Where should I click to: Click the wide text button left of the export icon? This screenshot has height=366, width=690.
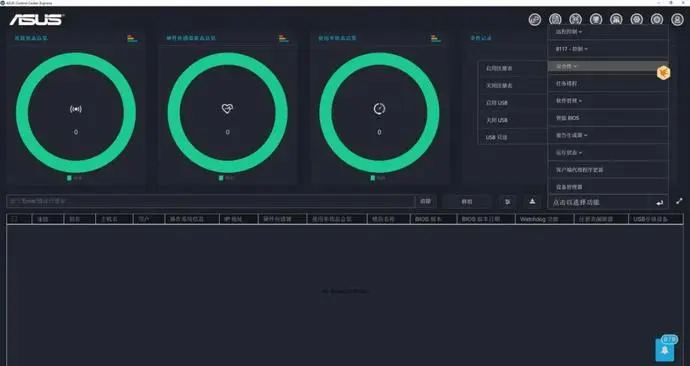pos(467,201)
